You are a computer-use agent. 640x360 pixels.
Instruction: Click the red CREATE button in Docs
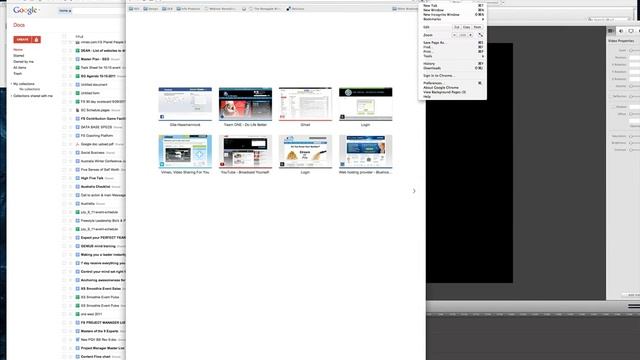click(22, 40)
